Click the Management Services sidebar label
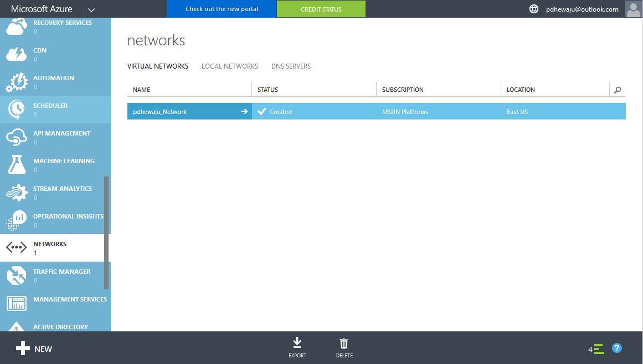The height and width of the screenshot is (364, 643). click(70, 299)
